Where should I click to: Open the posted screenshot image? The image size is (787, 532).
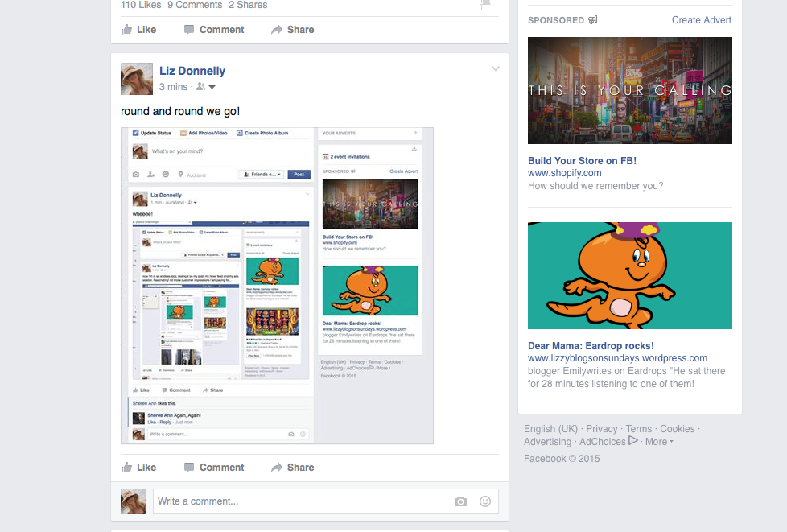pos(277,285)
